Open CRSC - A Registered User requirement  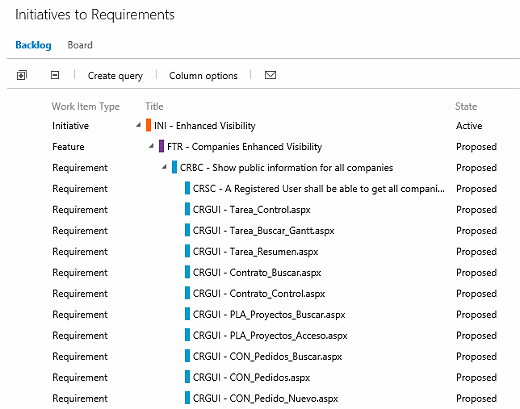tap(319, 189)
